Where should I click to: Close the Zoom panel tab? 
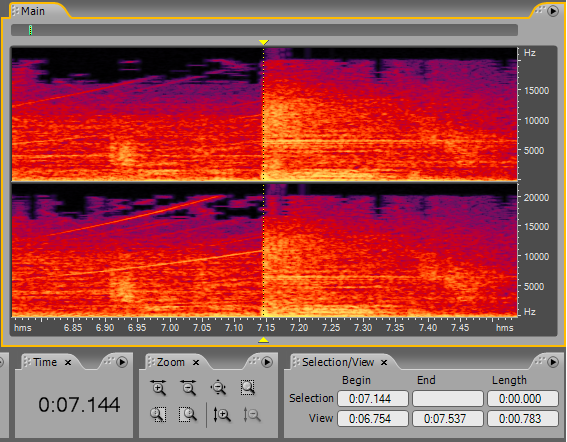point(196,362)
